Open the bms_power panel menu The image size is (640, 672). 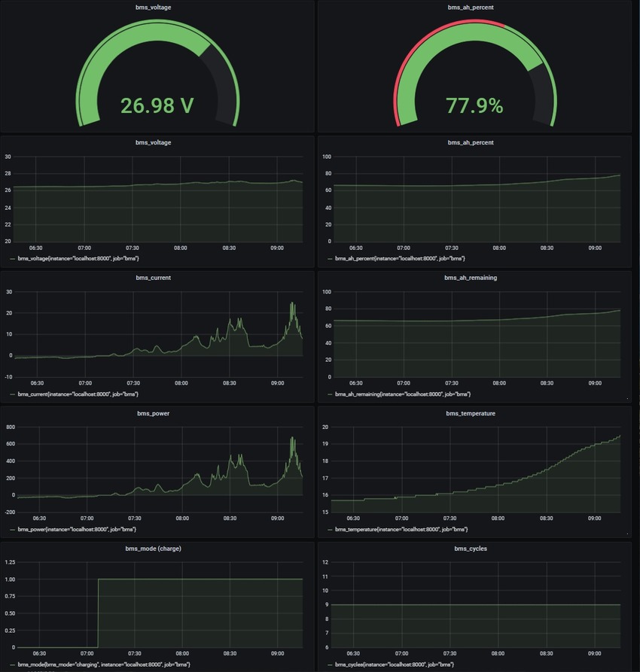pos(155,413)
